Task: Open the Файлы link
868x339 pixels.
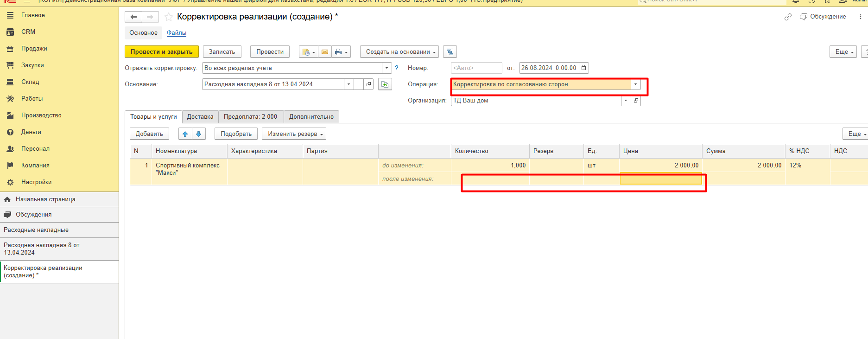Action: [177, 33]
